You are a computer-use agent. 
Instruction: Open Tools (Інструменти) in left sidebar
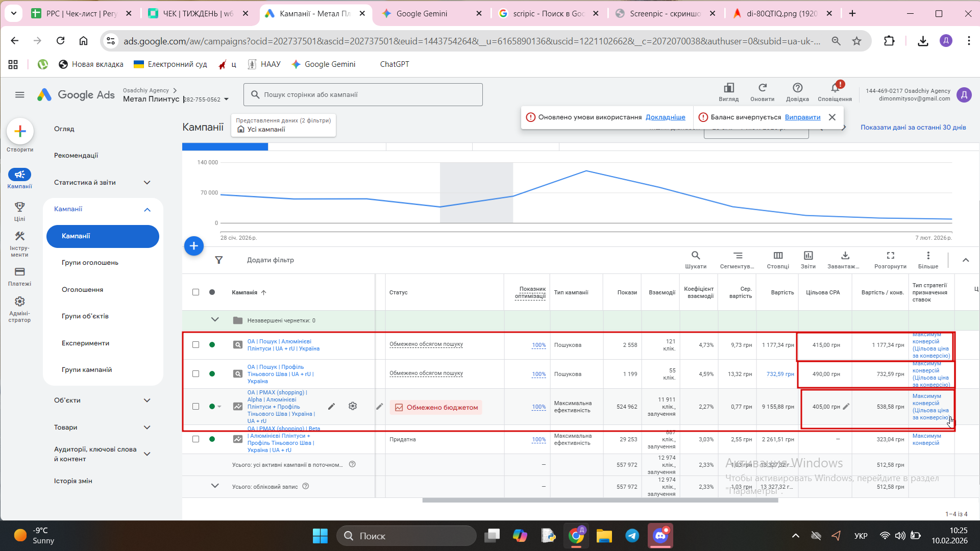pyautogui.click(x=19, y=237)
